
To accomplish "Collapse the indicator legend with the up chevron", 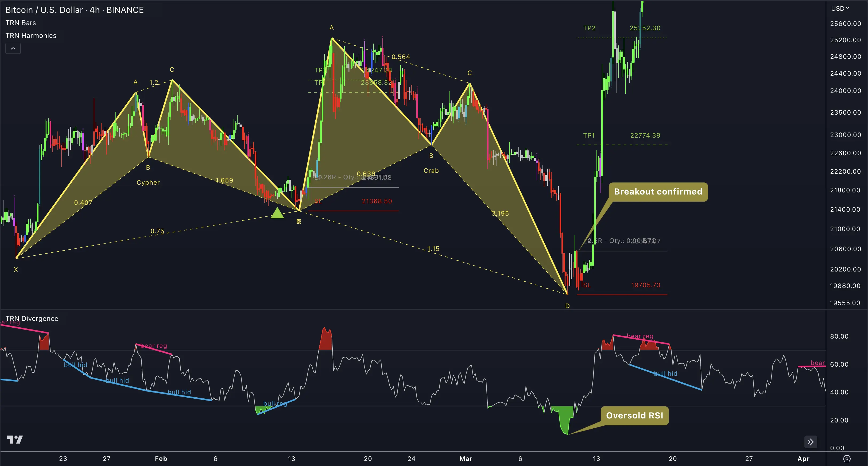I will [x=13, y=48].
